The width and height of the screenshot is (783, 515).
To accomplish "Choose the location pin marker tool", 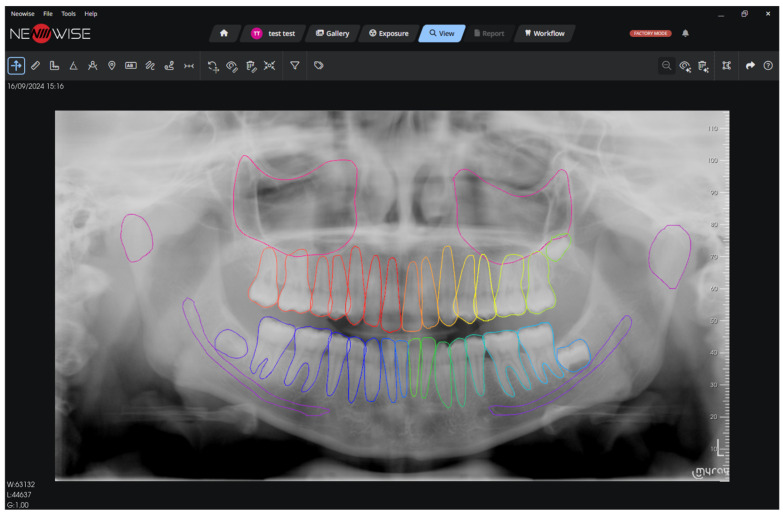I will [x=112, y=65].
